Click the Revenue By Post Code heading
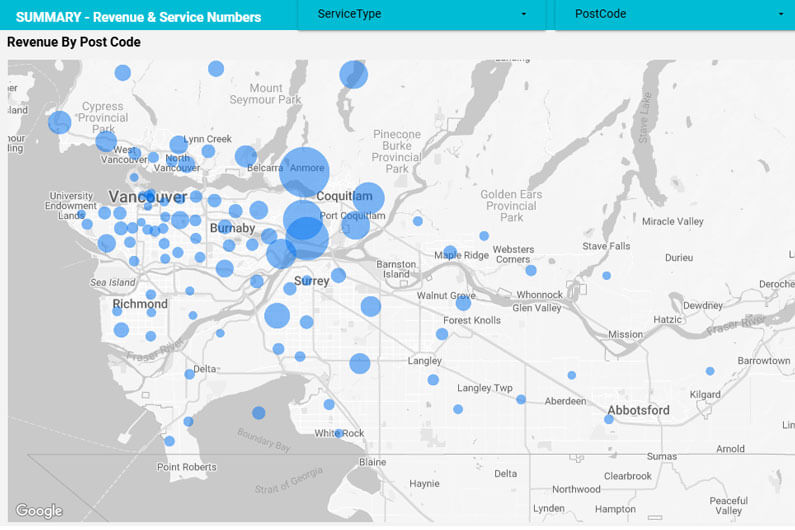This screenshot has width=795, height=530. [x=74, y=42]
